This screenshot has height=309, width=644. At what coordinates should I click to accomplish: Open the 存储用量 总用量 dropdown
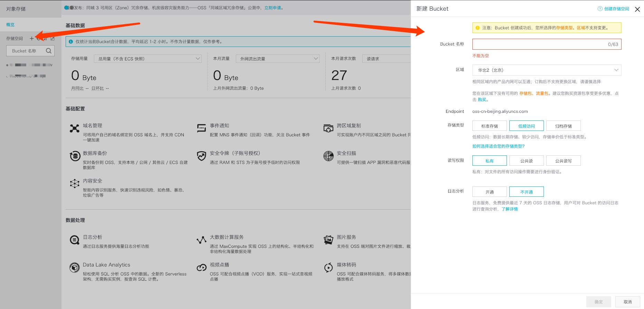coord(147,59)
